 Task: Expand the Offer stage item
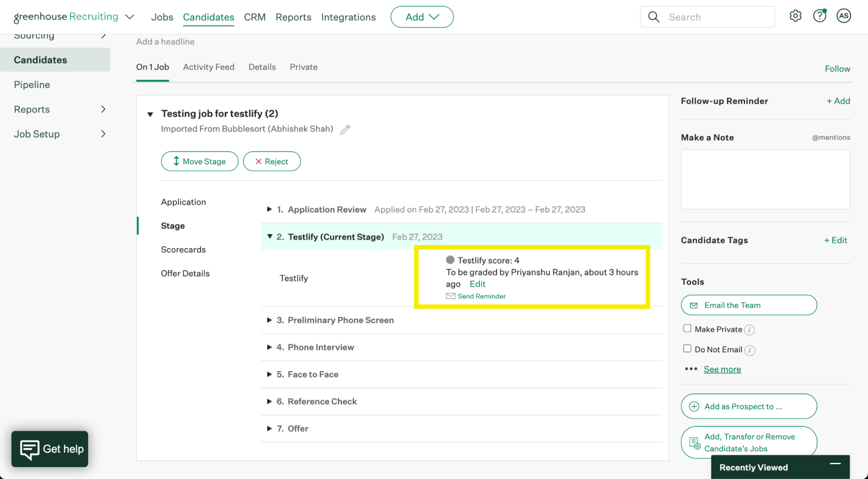coord(270,428)
